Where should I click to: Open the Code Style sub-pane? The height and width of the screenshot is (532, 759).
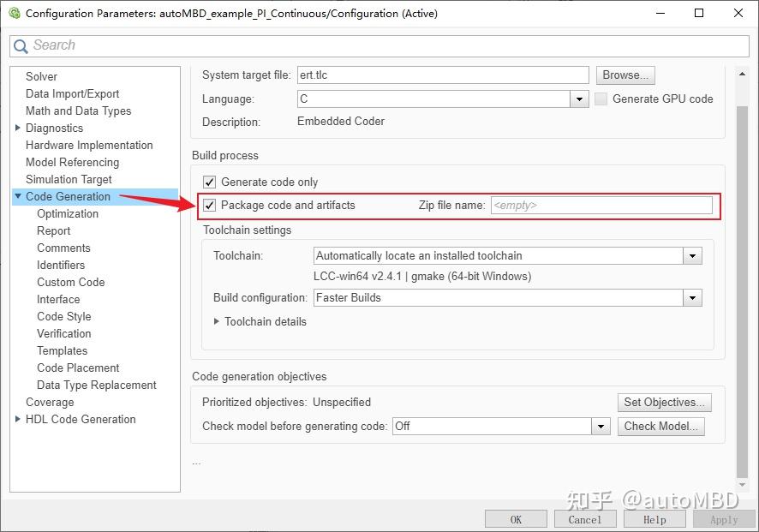(x=64, y=317)
